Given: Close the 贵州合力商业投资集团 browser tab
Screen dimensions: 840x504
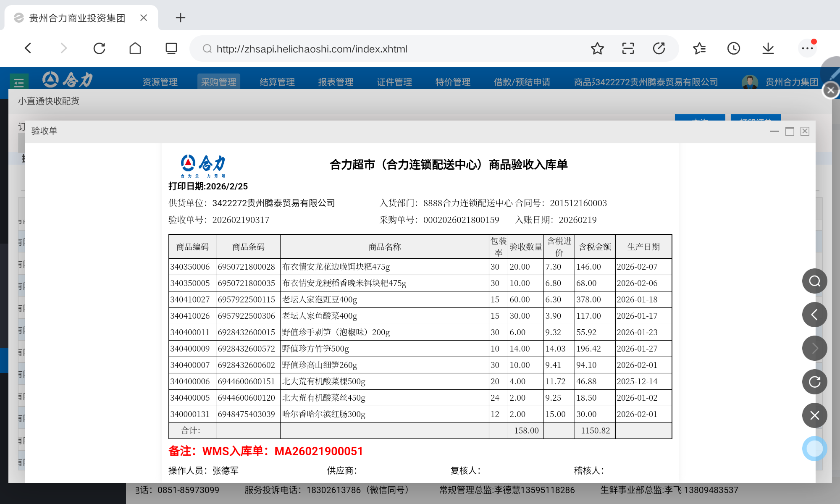Looking at the screenshot, I should pyautogui.click(x=144, y=18).
